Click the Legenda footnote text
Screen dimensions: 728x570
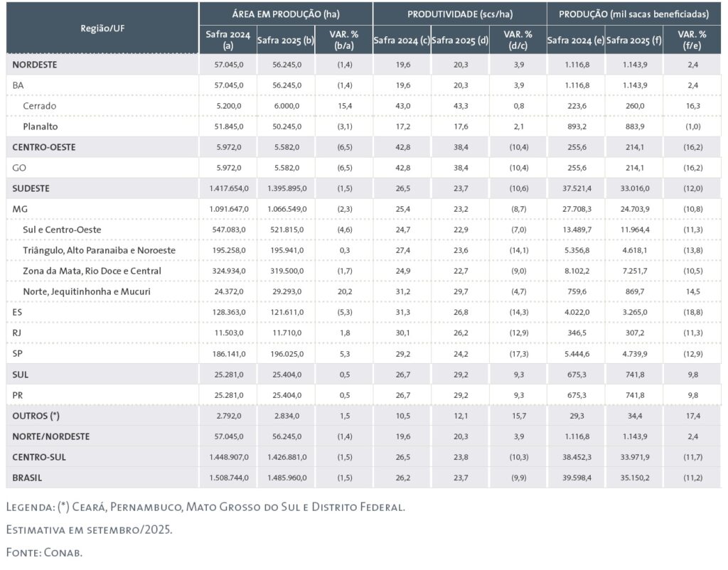205,507
